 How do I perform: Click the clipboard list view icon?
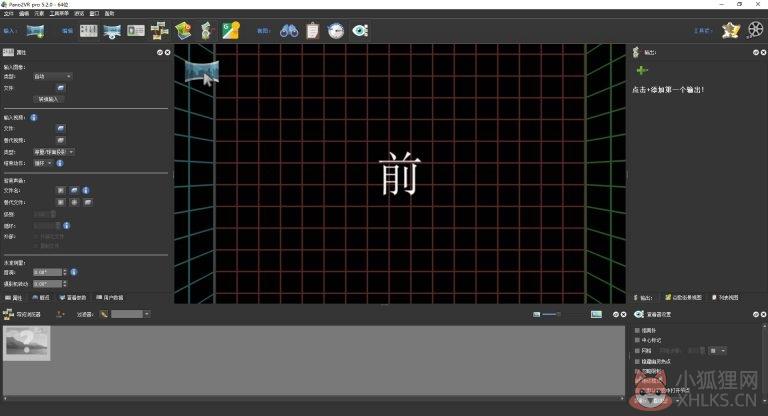(312, 31)
